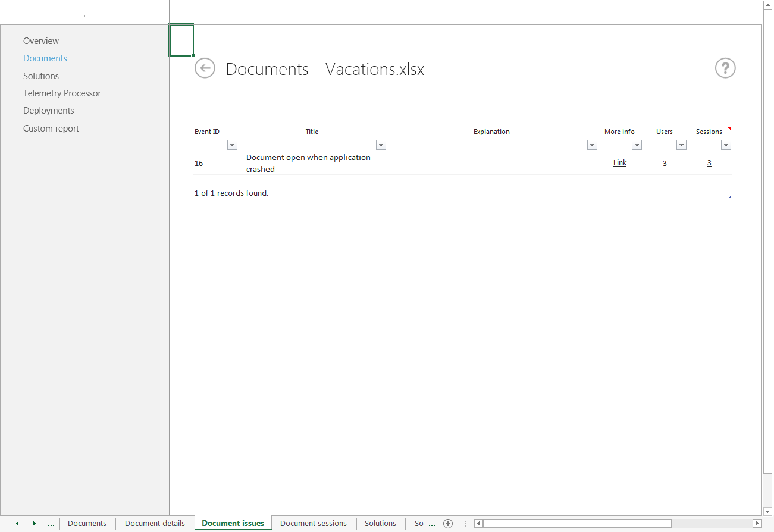Screen dimensions: 774x532
Task: Click the next sheet navigation arrow
Action: [x=34, y=524]
